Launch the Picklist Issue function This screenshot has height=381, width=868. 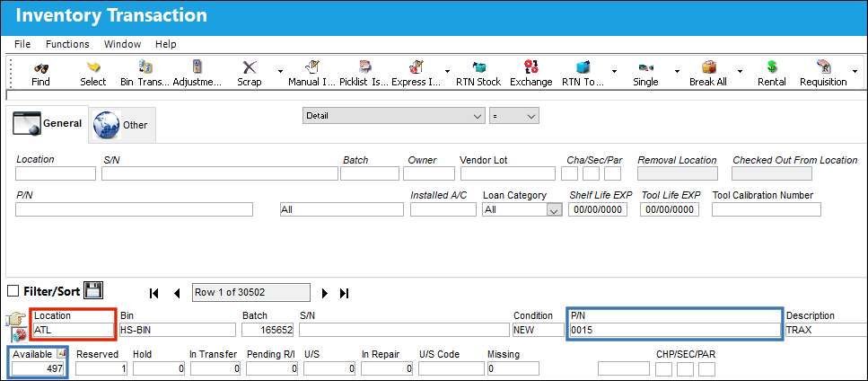pos(364,67)
